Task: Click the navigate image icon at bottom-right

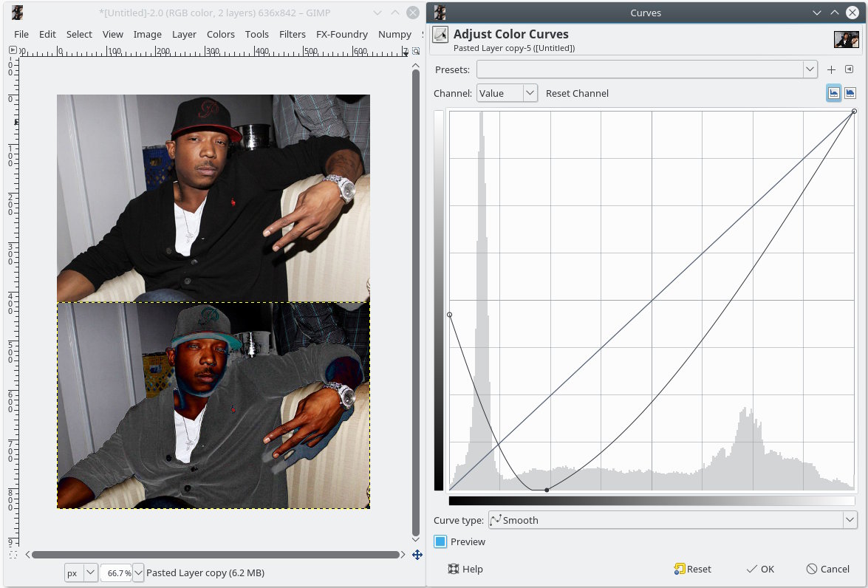Action: coord(417,555)
